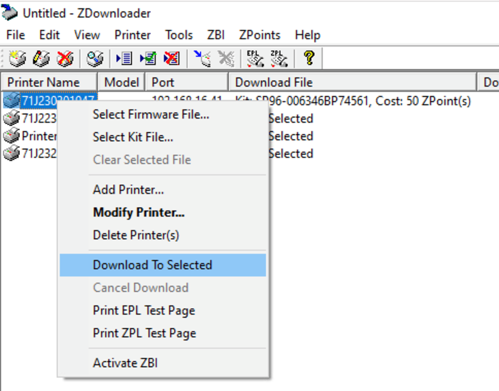The image size is (499, 391).
Task: Sort by the Printer Name column header
Action: [49, 82]
